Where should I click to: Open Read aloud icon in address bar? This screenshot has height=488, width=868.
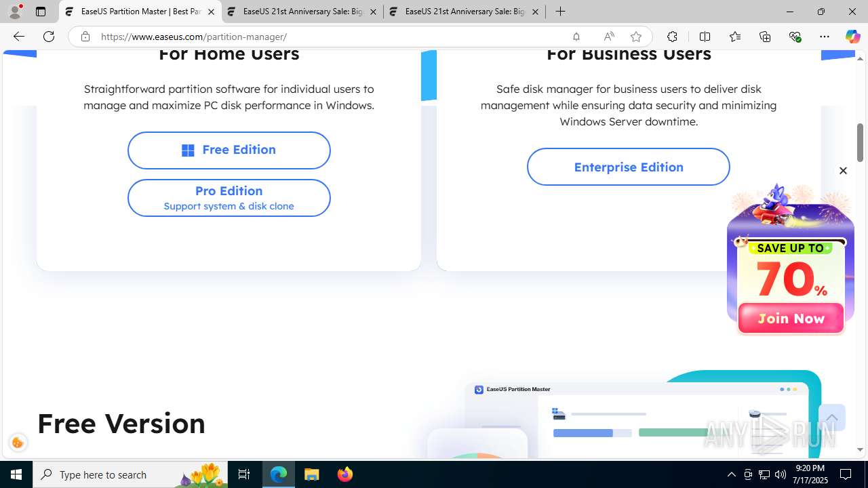609,37
